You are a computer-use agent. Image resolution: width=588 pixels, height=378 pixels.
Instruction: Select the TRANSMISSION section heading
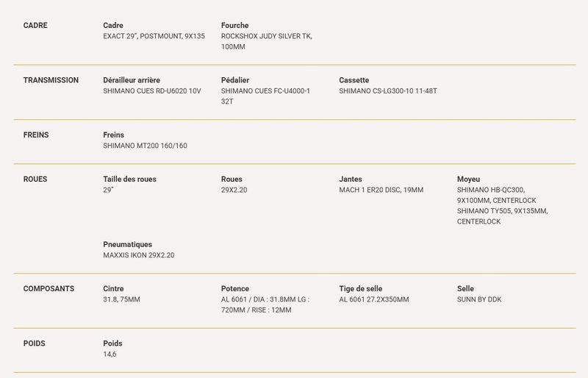(51, 80)
